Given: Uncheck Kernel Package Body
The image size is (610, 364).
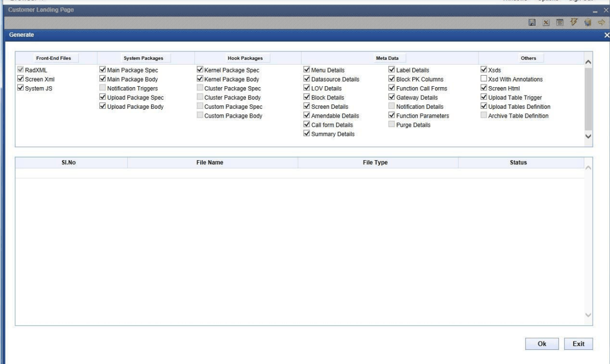Looking at the screenshot, I should click(x=200, y=79).
